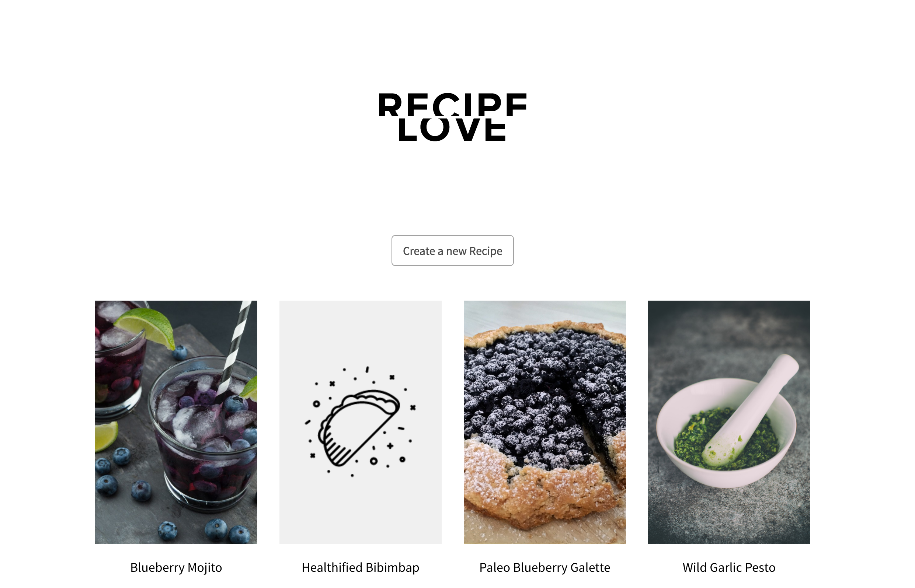Click the Wild Garlic Pesto title link

click(729, 568)
